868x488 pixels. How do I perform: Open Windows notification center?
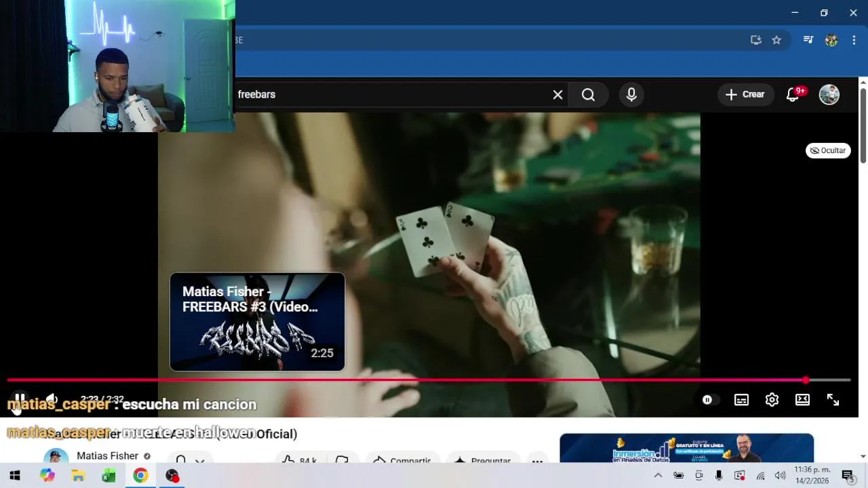click(x=848, y=476)
